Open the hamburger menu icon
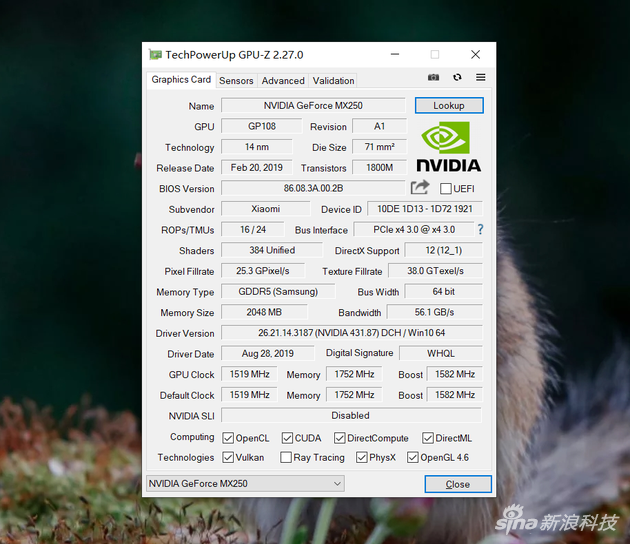Image resolution: width=630 pixels, height=544 pixels. [x=481, y=77]
